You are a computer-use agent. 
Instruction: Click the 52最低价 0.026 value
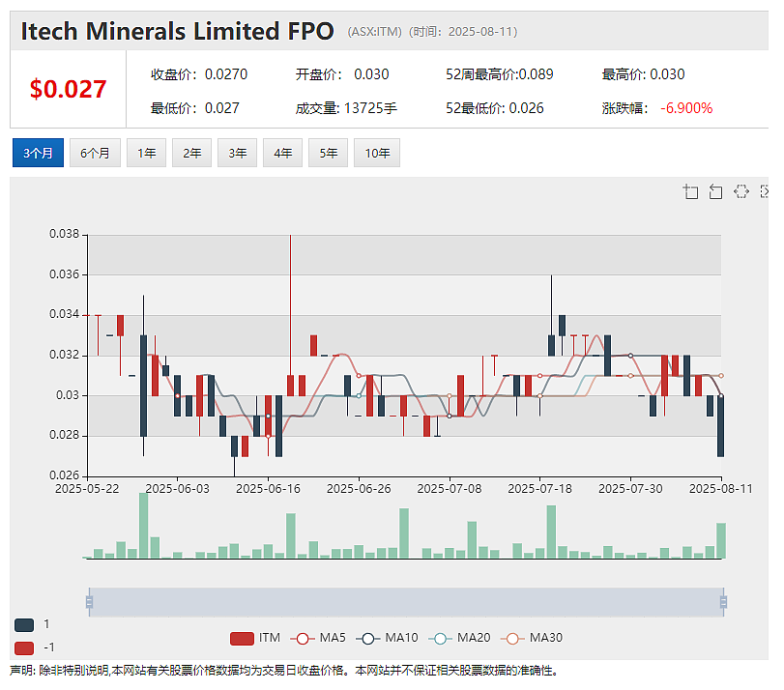pos(526,108)
